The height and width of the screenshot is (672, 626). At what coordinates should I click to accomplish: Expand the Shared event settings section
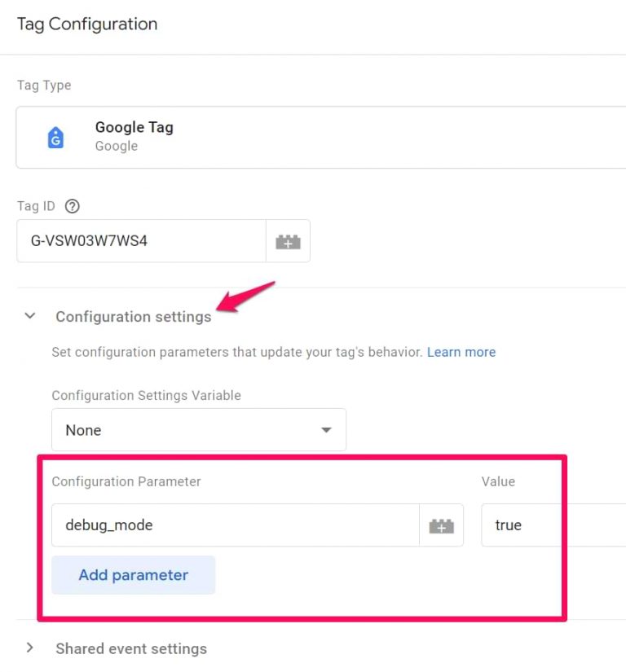30,648
